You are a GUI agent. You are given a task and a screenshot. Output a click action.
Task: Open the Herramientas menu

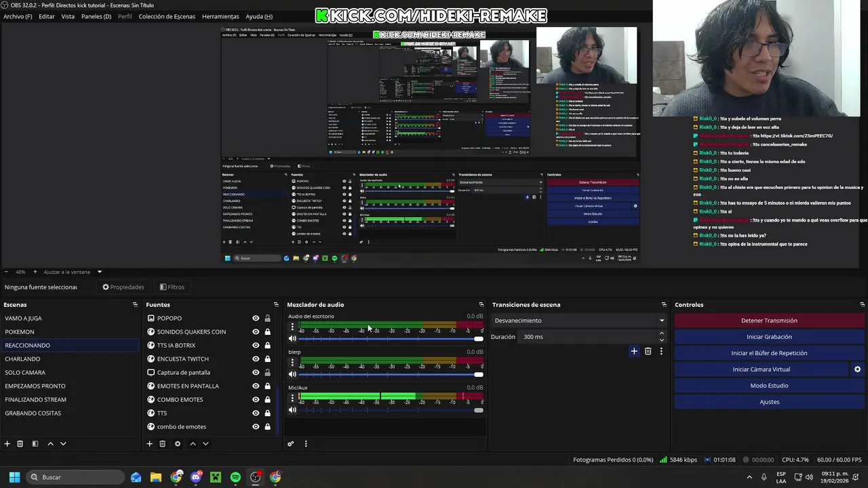[x=220, y=16]
